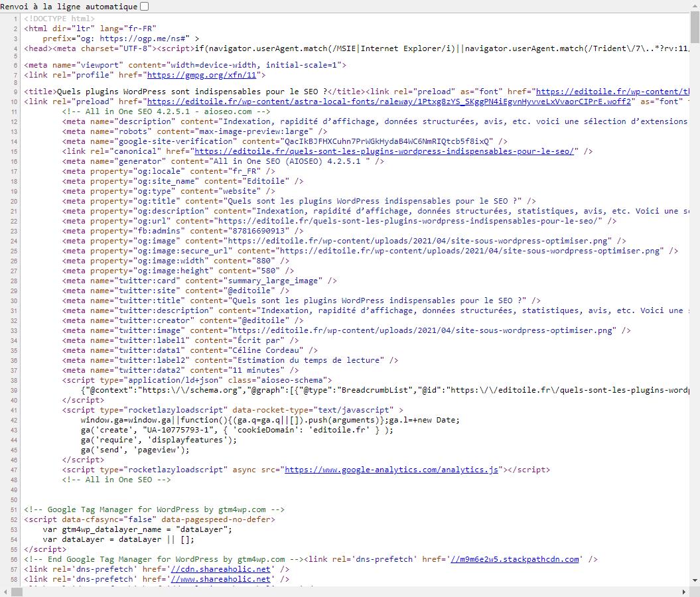The height and width of the screenshot is (597, 700).
Task: Click the Google Tag Manager comment line
Action: coord(153,509)
